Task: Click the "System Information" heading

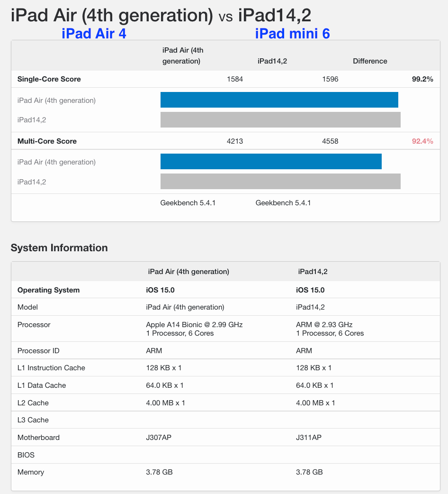Action: coord(59,248)
